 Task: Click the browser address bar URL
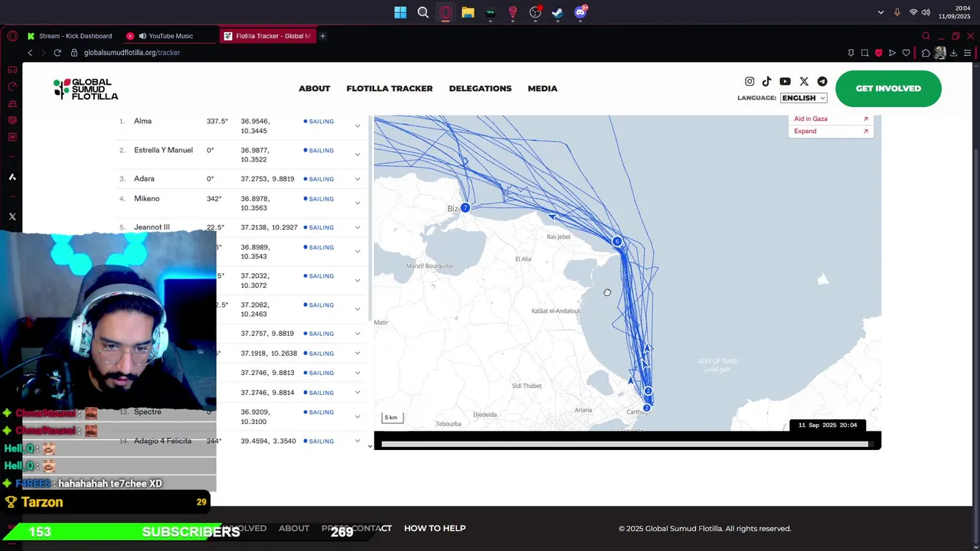(x=132, y=53)
